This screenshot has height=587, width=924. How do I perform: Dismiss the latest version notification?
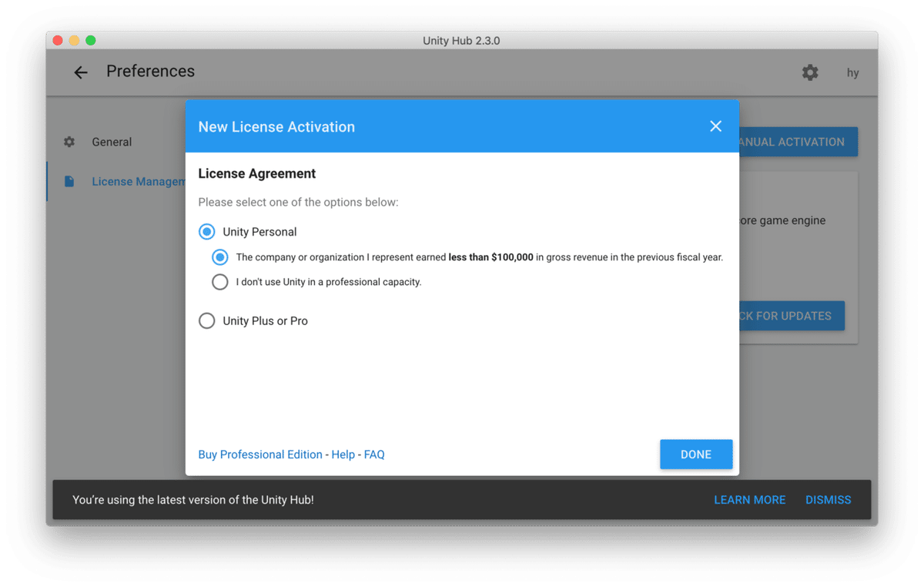coord(829,500)
